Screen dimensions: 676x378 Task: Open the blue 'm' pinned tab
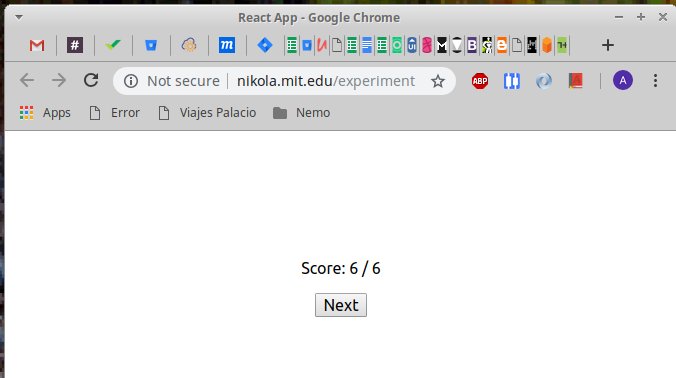pos(227,45)
